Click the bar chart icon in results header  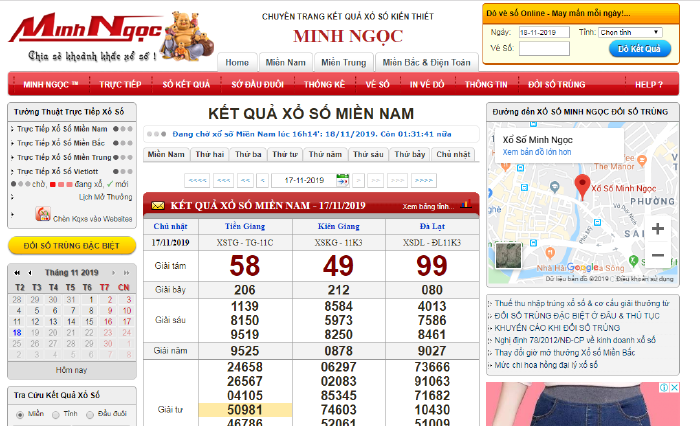pos(466,205)
